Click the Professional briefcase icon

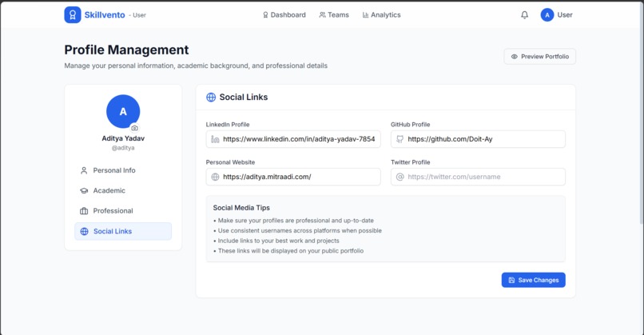[84, 211]
